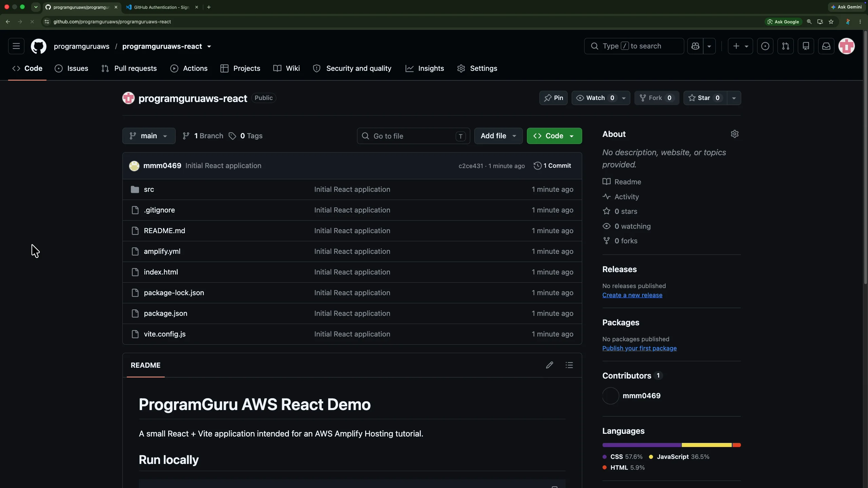Select the README tab heading
This screenshot has width=868, height=488.
pos(146,365)
